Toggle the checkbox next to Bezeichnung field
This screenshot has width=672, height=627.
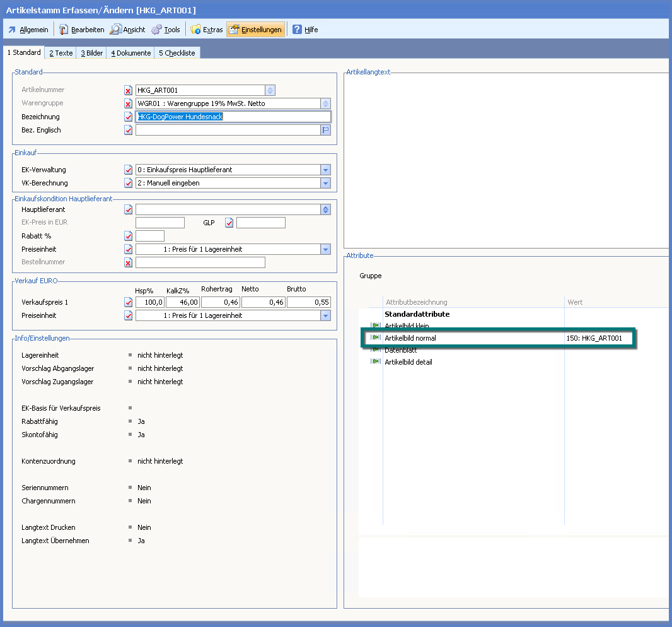pyautogui.click(x=129, y=117)
